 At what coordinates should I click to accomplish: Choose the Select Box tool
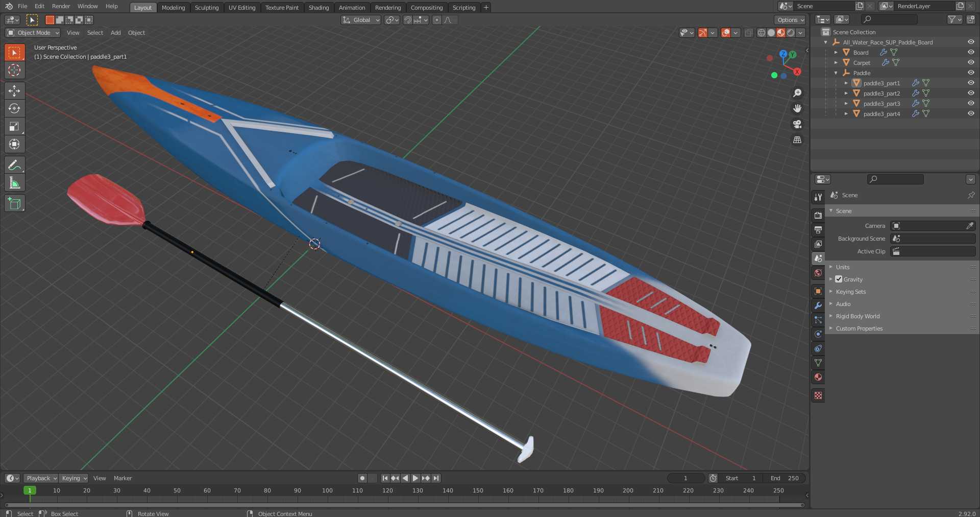pyautogui.click(x=14, y=52)
